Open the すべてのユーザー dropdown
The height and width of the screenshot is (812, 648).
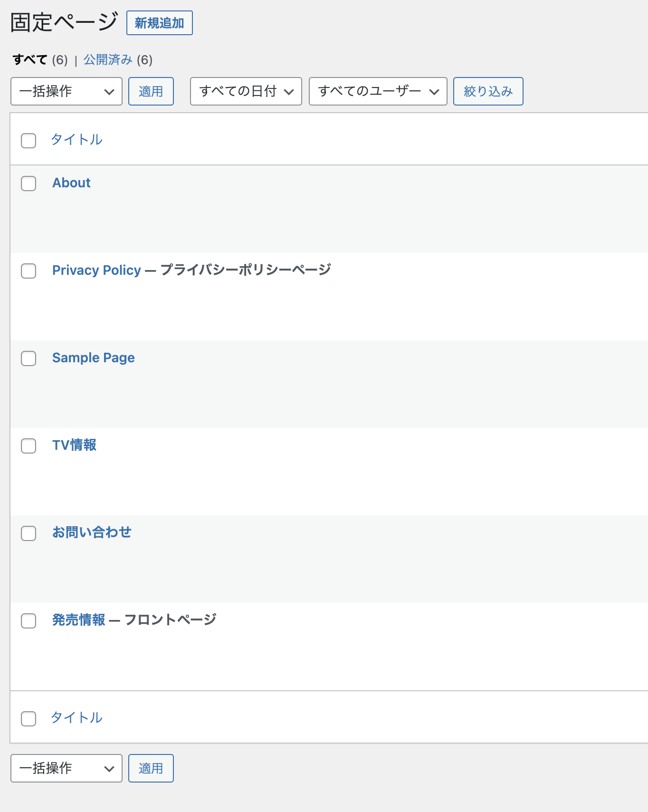click(378, 91)
